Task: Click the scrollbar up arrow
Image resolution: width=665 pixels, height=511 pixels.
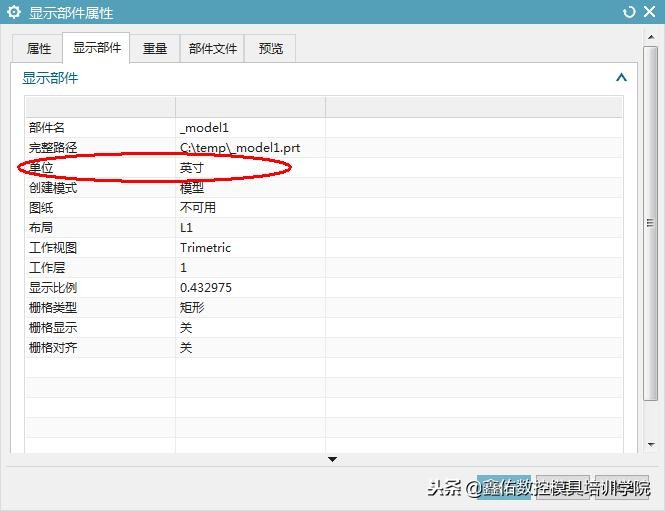Action: pyautogui.click(x=651, y=37)
